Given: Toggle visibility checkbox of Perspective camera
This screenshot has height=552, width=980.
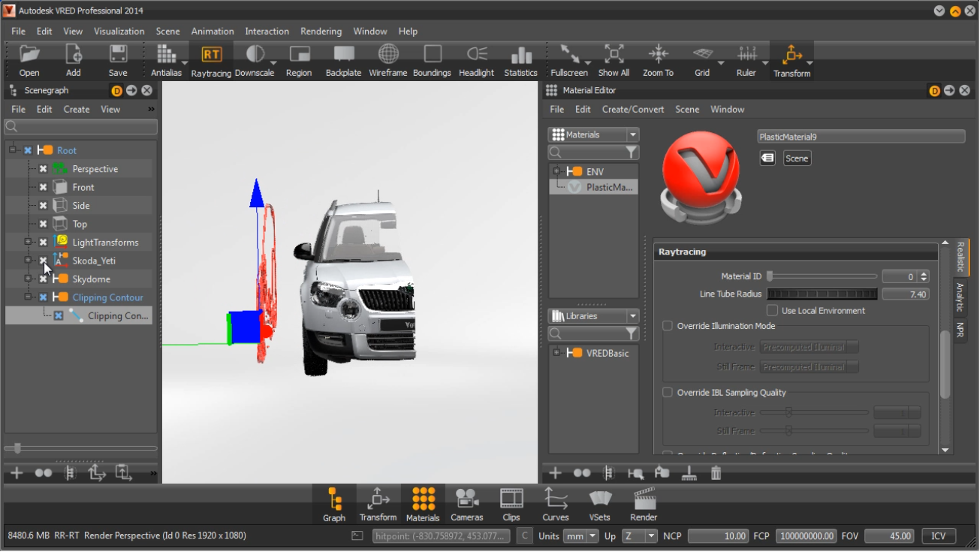Looking at the screenshot, I should tap(43, 169).
